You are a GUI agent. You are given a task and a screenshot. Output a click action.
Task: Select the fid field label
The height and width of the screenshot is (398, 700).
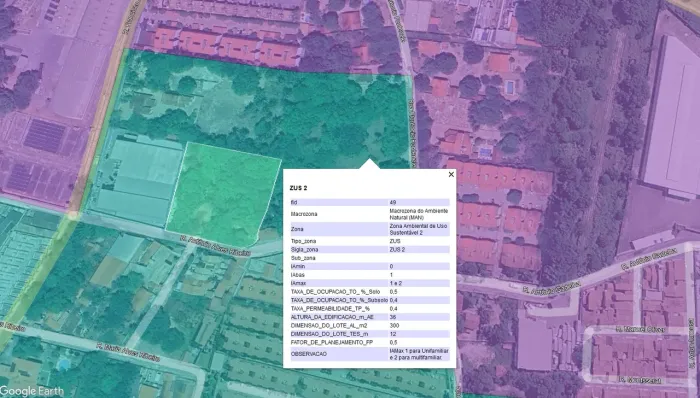[293, 203]
